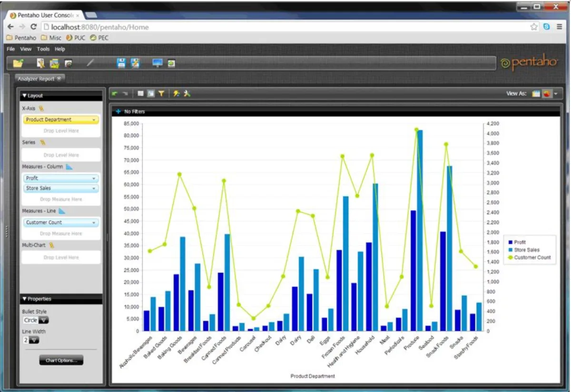Redo with the gray forward arrow
The image size is (571, 392).
click(x=125, y=94)
